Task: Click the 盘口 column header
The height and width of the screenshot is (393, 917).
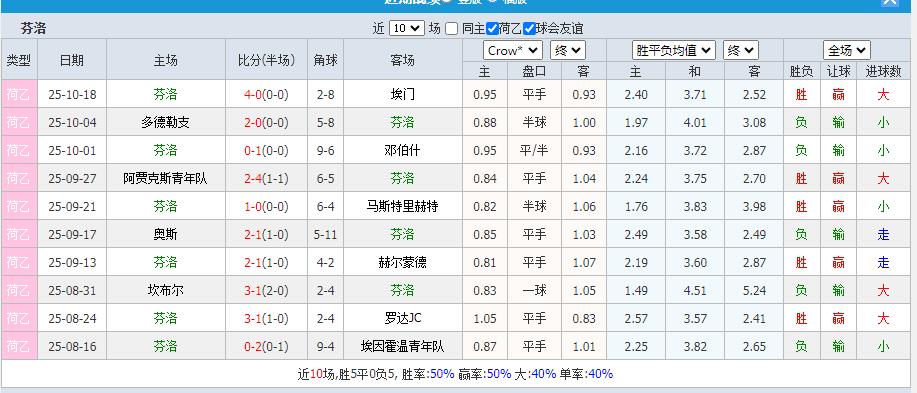Action: 534,71
